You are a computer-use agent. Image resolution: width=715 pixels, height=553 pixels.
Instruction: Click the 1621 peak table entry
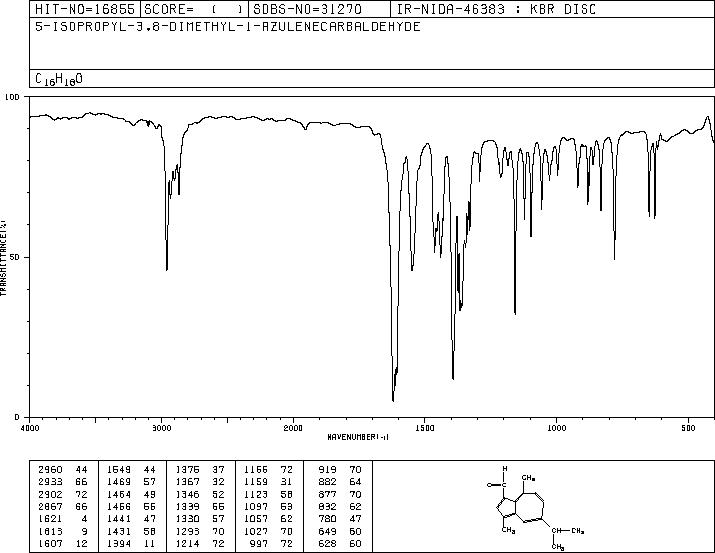63,519
